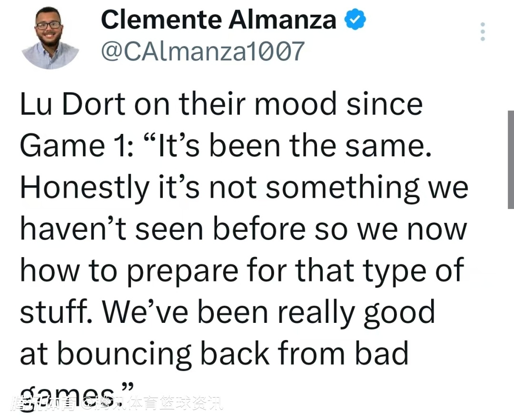Open Clemente Almanza's profile photo
Image resolution: width=514 pixels, height=420 pixels.
pos(50,38)
